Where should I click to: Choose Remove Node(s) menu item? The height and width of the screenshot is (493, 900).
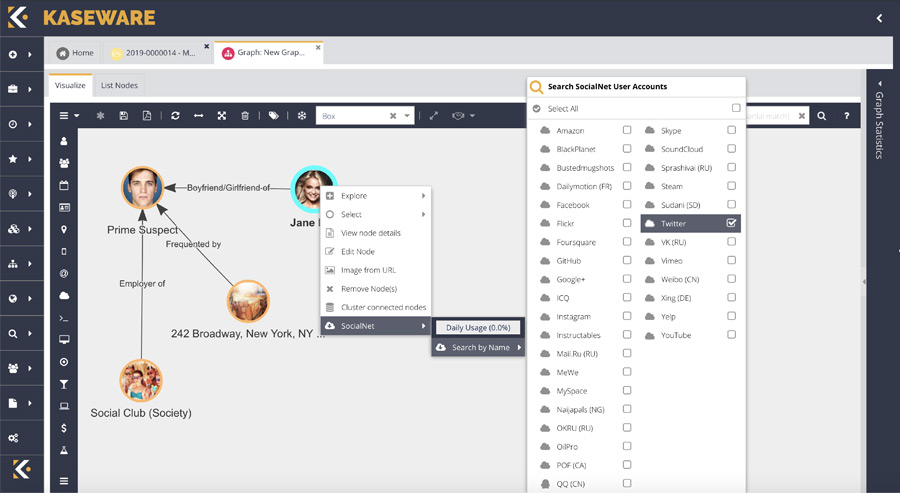[x=376, y=289]
